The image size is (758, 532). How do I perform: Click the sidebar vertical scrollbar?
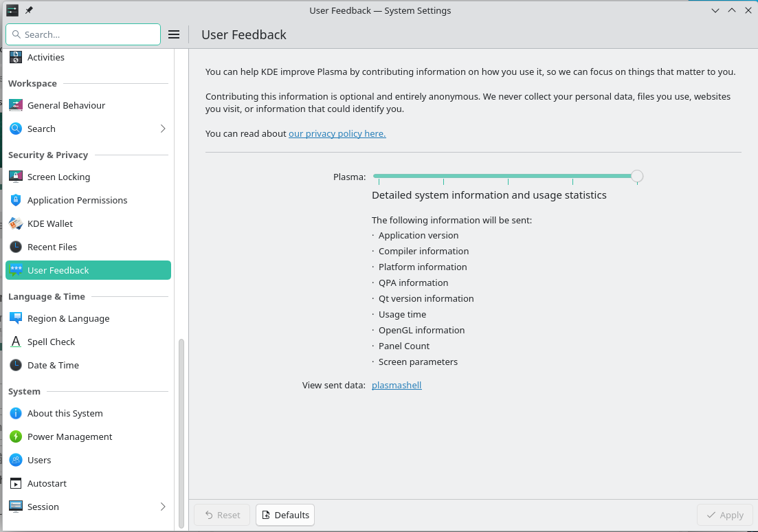[181, 433]
